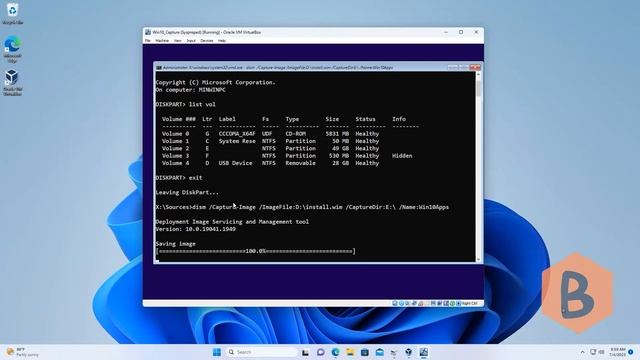This screenshot has width=640, height=360.
Task: Open the taskbar clock and date
Action: pos(617,352)
